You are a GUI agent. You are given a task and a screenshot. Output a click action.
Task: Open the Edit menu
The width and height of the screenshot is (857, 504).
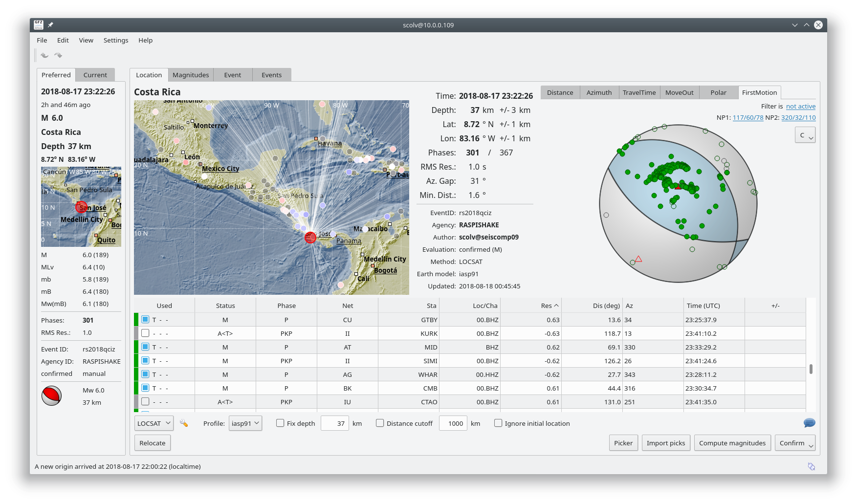[x=63, y=40]
